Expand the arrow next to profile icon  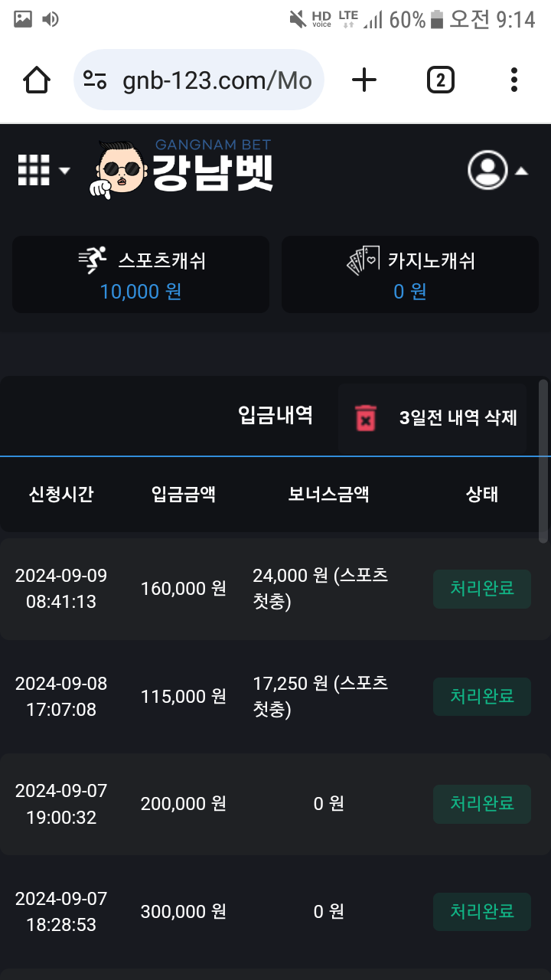click(x=521, y=171)
